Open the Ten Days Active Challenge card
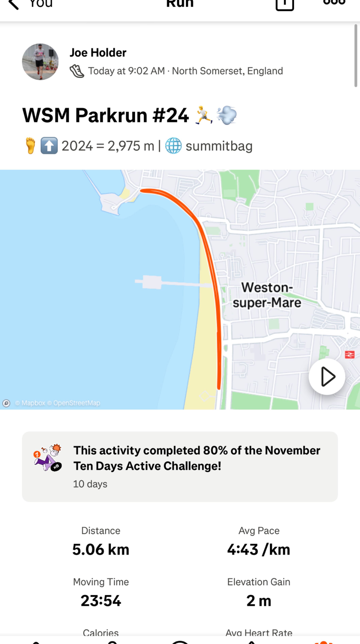Viewport: 360px width, 644px height. click(x=196, y=458)
